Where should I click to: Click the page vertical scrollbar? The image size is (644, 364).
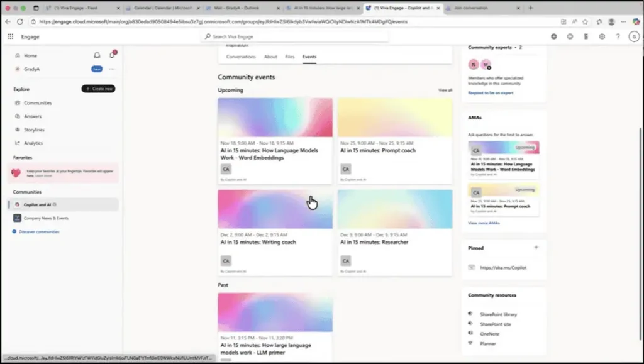641,234
